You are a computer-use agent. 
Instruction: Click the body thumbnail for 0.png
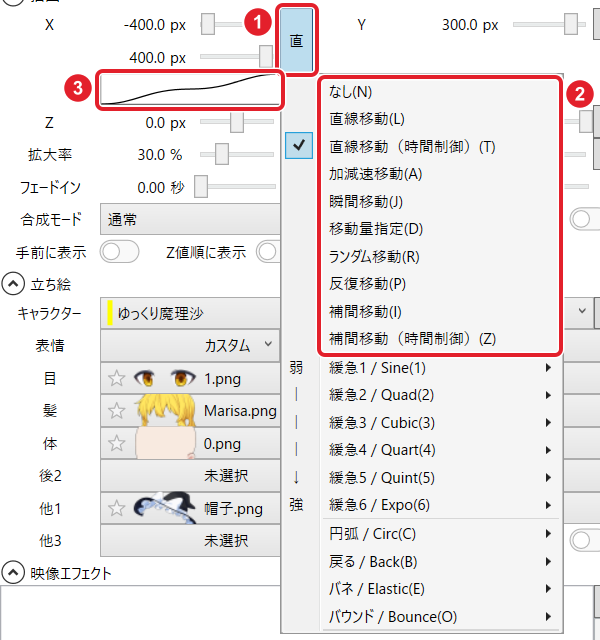165,443
